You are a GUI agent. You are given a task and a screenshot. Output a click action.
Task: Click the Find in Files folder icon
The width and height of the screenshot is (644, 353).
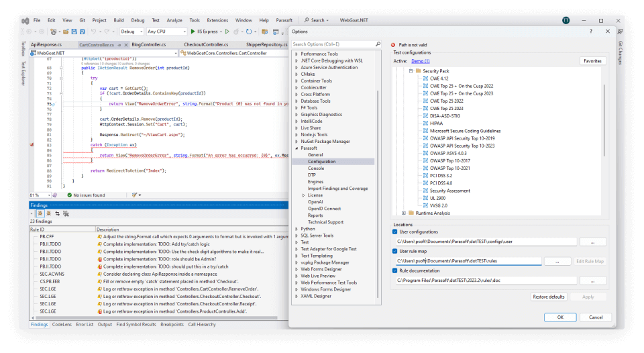pos(265,32)
